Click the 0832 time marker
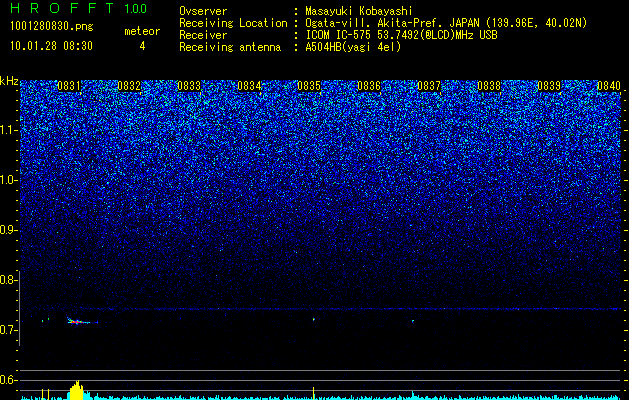Screen dimensions: 629x400 click(x=129, y=86)
